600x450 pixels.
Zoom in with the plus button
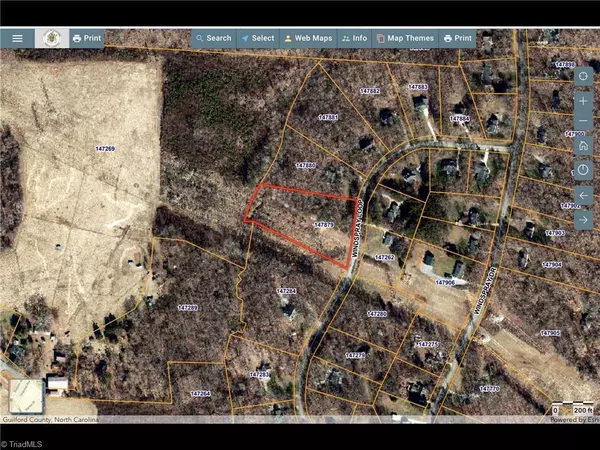tap(583, 101)
